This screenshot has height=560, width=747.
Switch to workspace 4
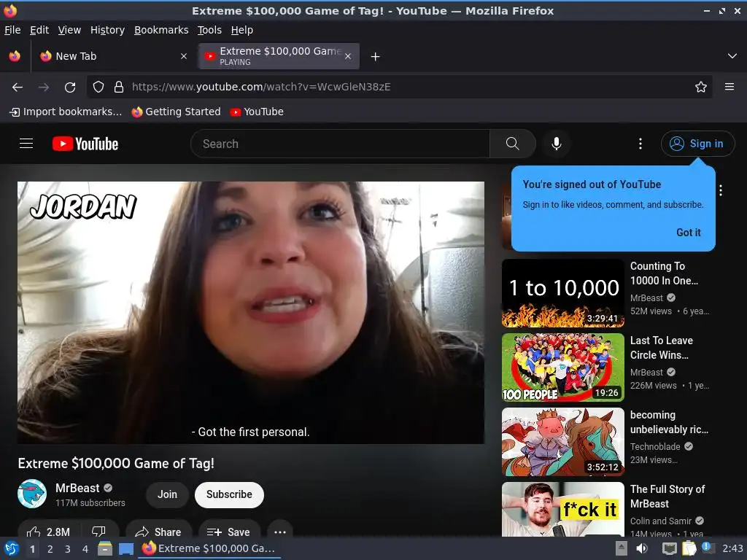(85, 549)
